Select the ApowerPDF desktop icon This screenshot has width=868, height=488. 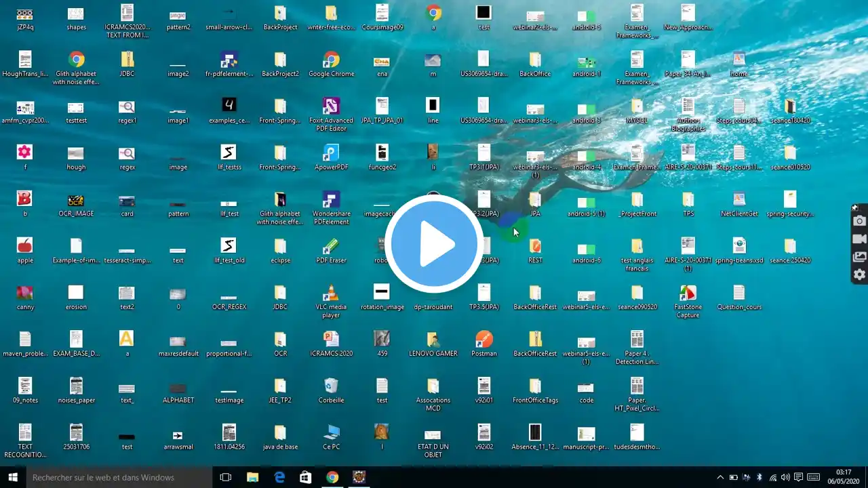(332, 158)
